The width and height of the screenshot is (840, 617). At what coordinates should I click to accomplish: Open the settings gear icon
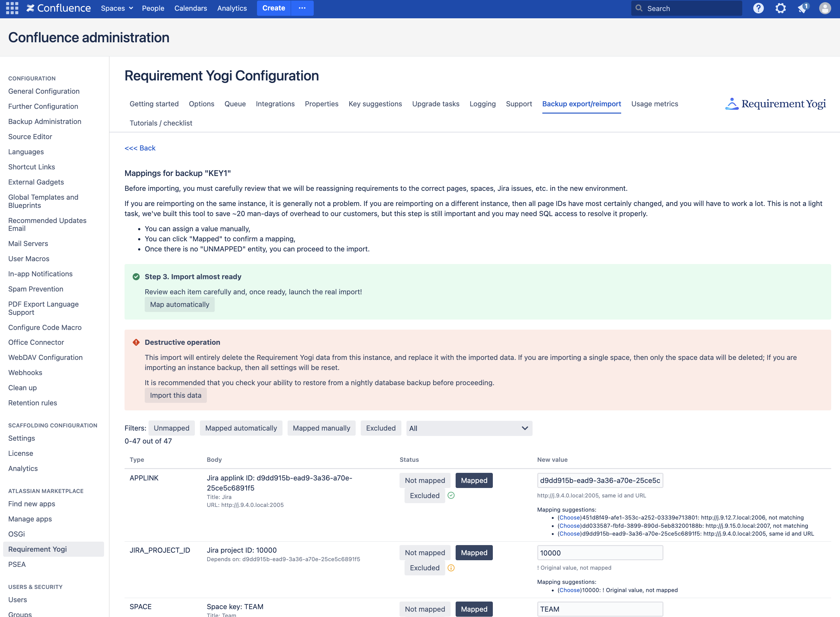click(780, 8)
